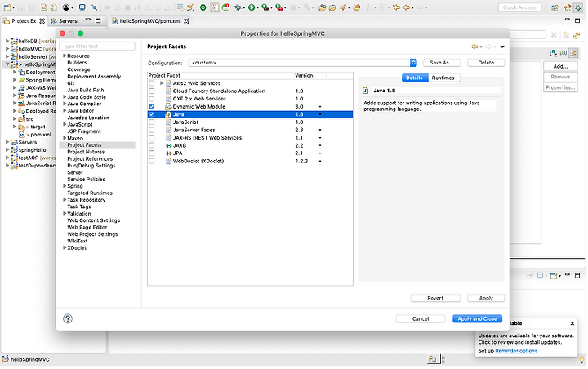The image size is (588, 369).
Task: Expand the Maven properties category
Action: point(65,138)
